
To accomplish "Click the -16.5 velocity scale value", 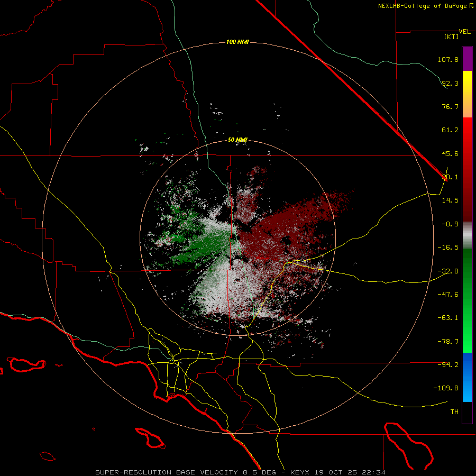I will [x=448, y=248].
